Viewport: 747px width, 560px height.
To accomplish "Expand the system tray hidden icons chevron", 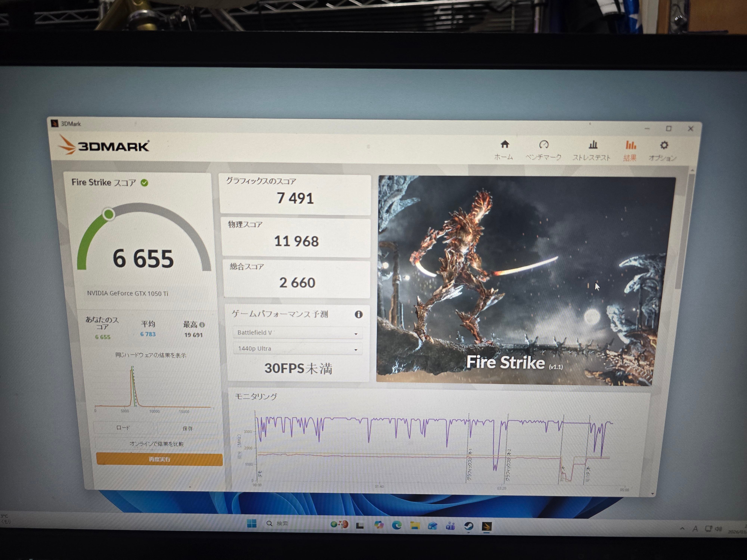I will pyautogui.click(x=682, y=528).
